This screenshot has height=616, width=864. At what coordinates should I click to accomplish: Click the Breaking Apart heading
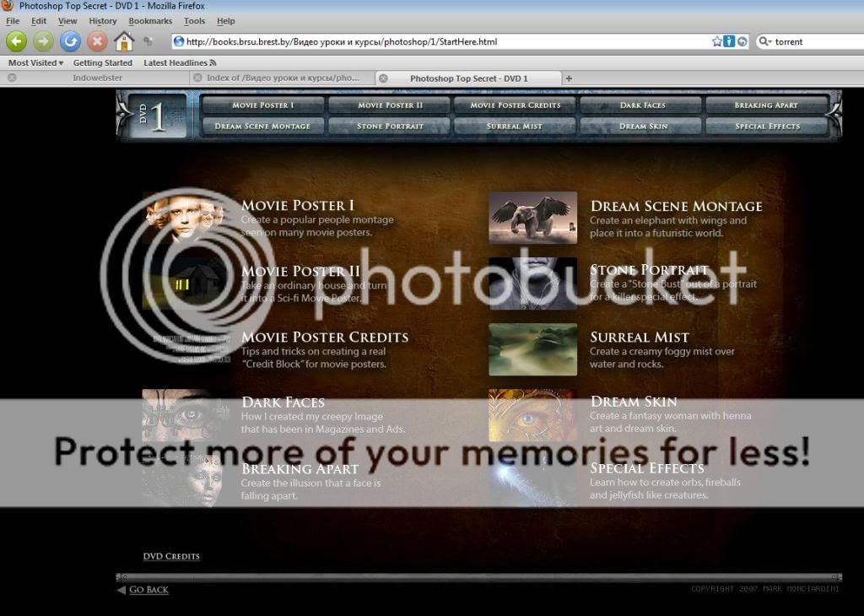tap(300, 468)
